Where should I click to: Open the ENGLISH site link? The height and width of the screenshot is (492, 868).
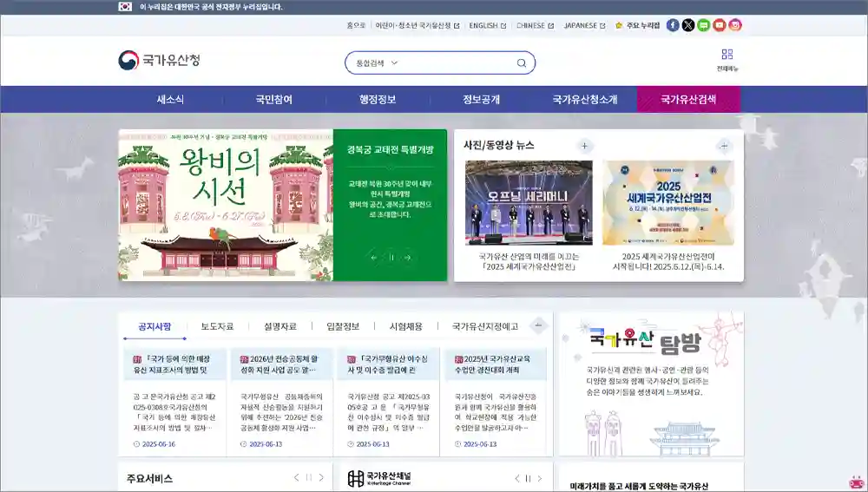pyautogui.click(x=487, y=25)
